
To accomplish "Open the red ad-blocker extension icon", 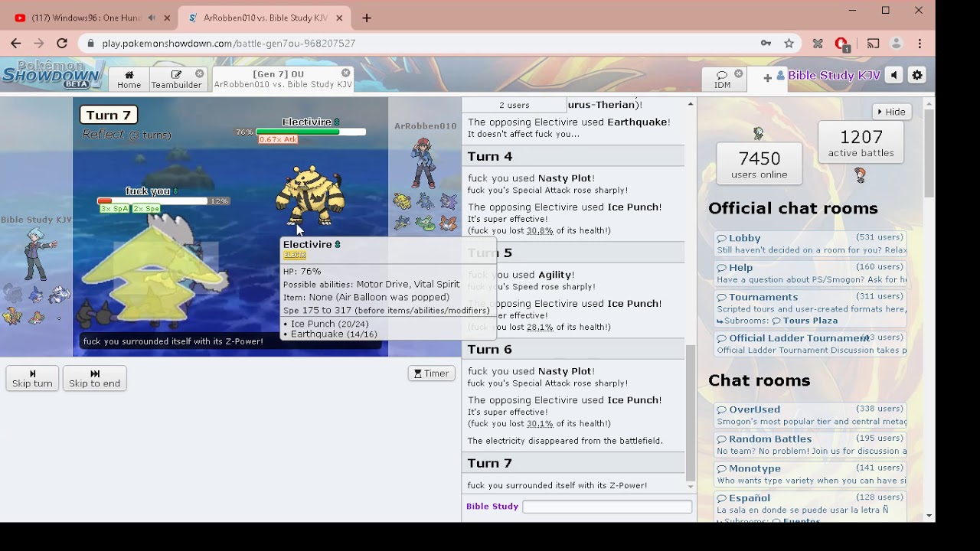I will coord(841,44).
